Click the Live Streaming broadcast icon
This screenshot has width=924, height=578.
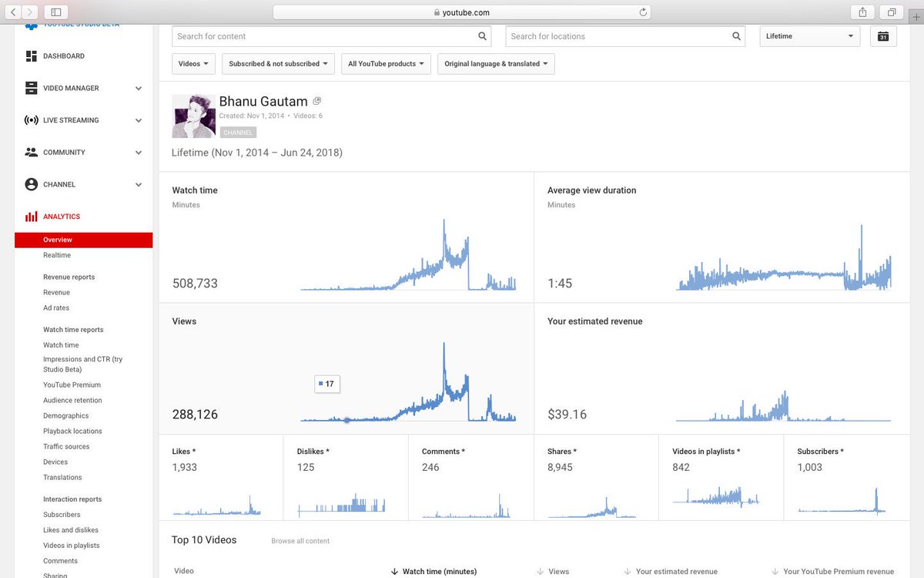pos(31,120)
